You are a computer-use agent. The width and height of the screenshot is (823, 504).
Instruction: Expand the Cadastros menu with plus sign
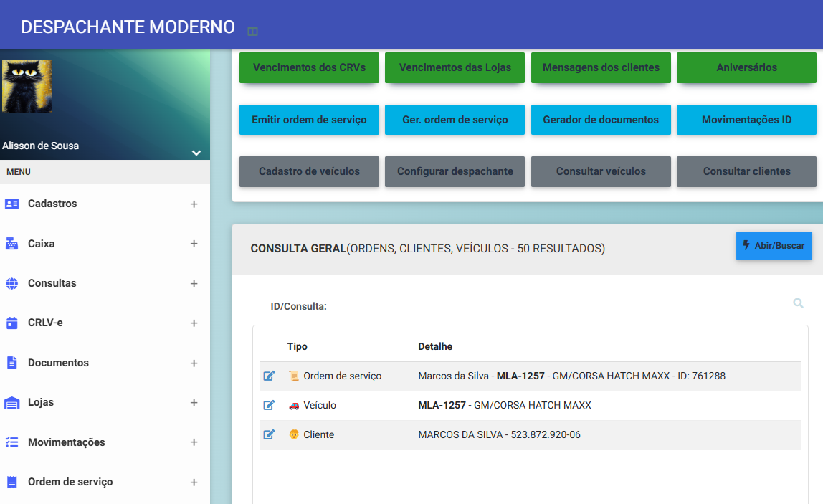pos(194,204)
